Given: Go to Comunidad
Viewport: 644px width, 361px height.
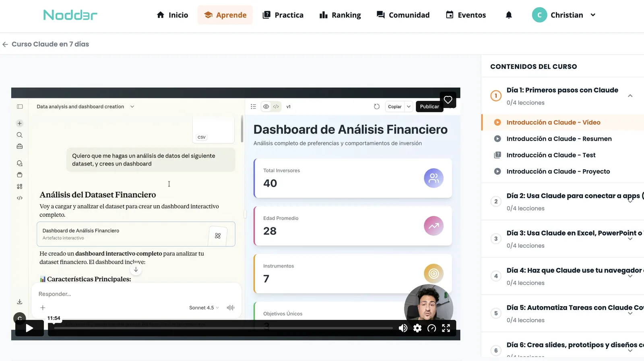Looking at the screenshot, I should (x=403, y=15).
